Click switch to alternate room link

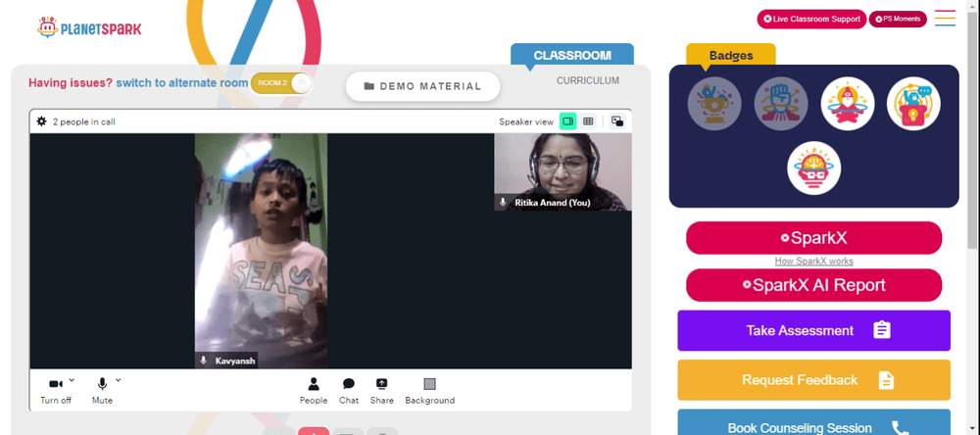182,83
